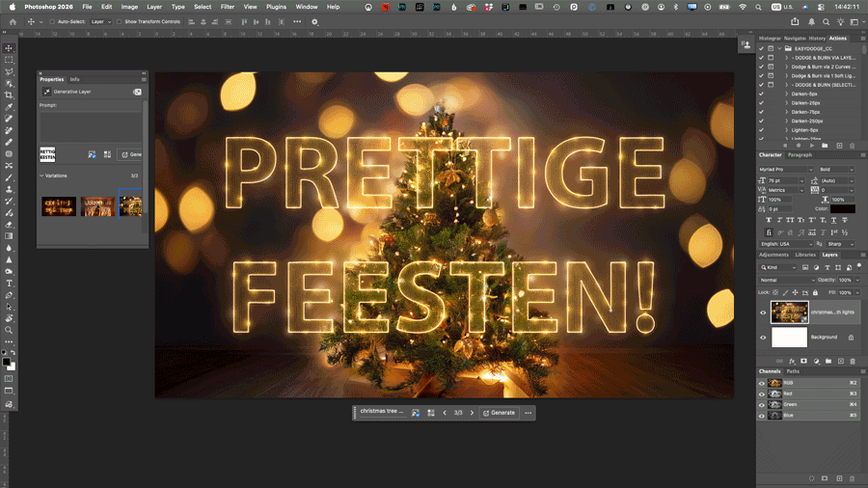
Task: Select the Lasso tool
Action: click(9, 71)
